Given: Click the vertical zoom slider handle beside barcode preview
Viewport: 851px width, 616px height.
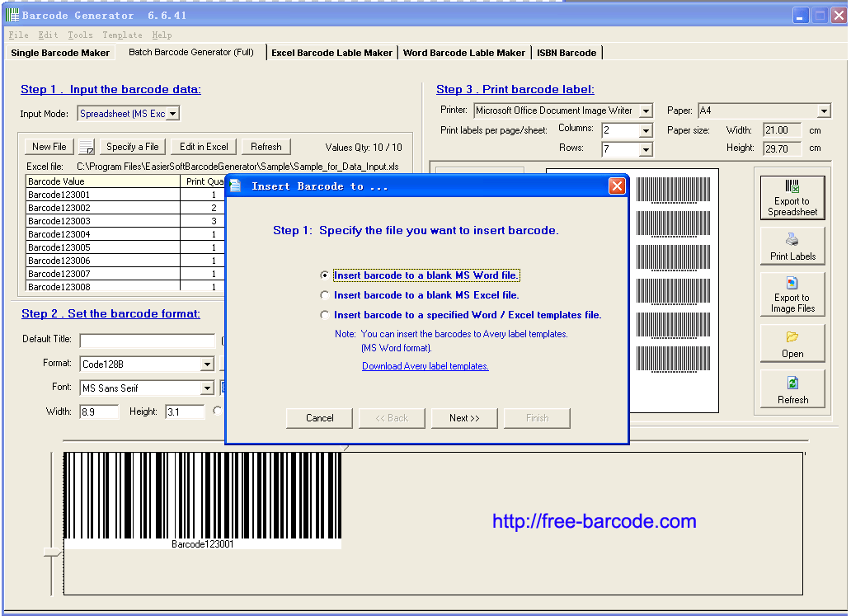Looking at the screenshot, I should (x=52, y=553).
